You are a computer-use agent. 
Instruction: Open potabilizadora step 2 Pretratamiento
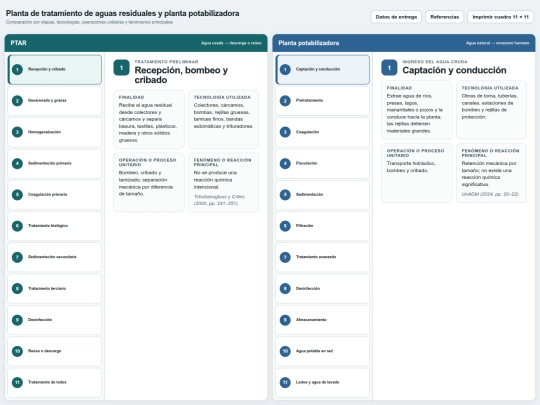click(x=323, y=101)
